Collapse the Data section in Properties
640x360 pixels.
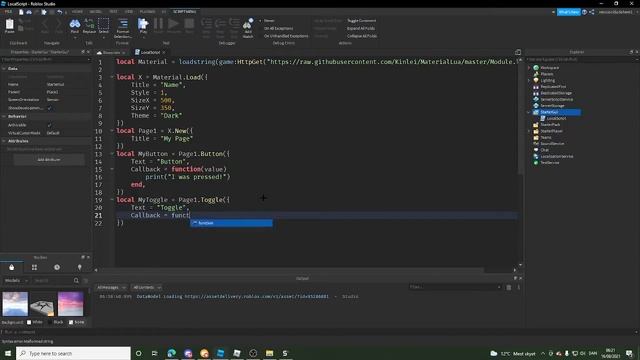4,69
